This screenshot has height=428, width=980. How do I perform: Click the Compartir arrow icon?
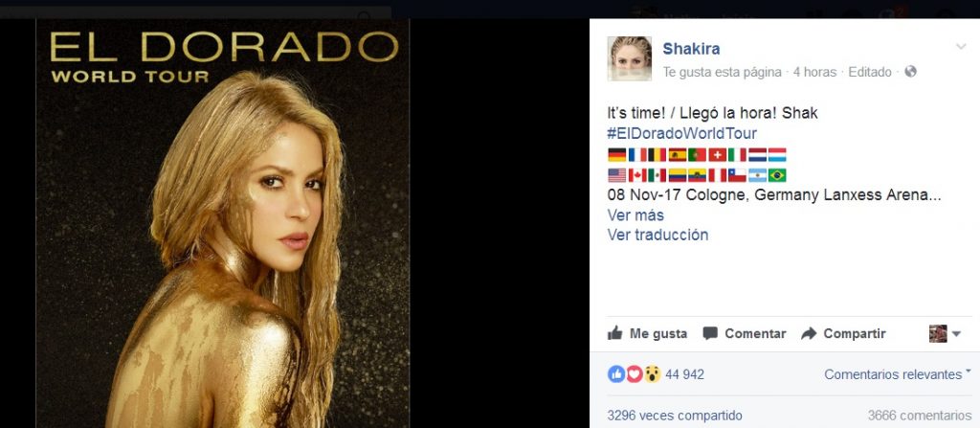[x=809, y=333]
